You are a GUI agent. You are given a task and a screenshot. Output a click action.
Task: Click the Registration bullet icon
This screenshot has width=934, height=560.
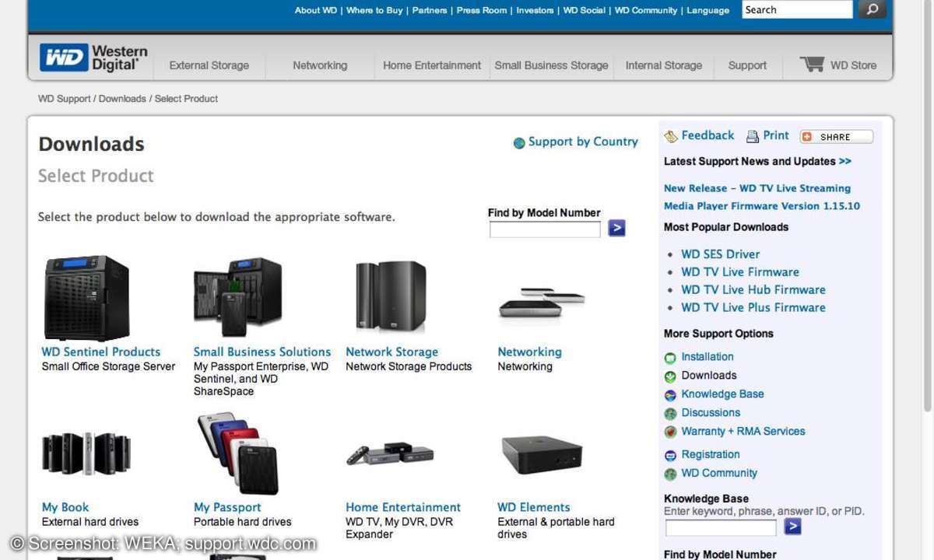[670, 456]
